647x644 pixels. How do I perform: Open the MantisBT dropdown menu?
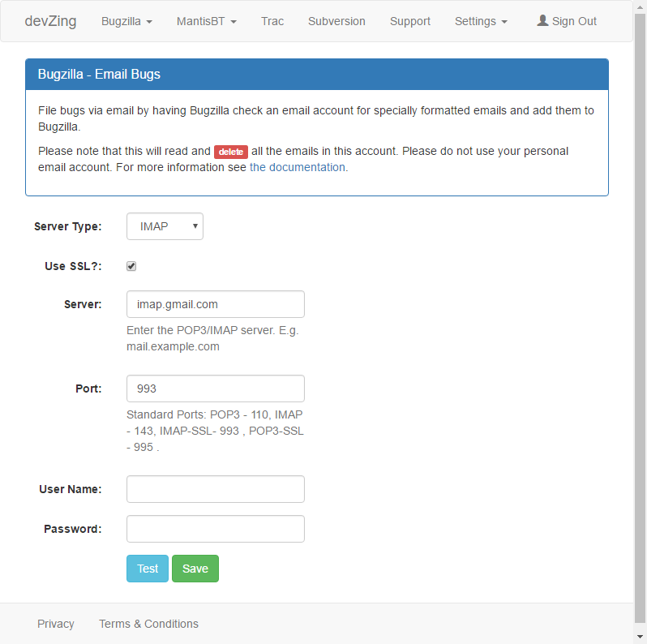206,21
